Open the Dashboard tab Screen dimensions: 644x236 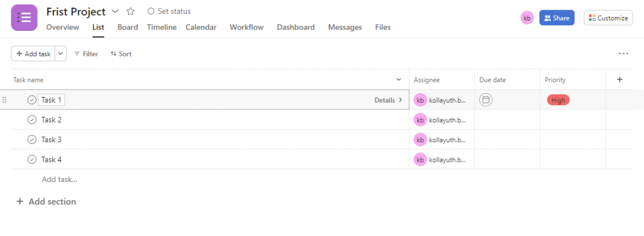click(x=296, y=27)
